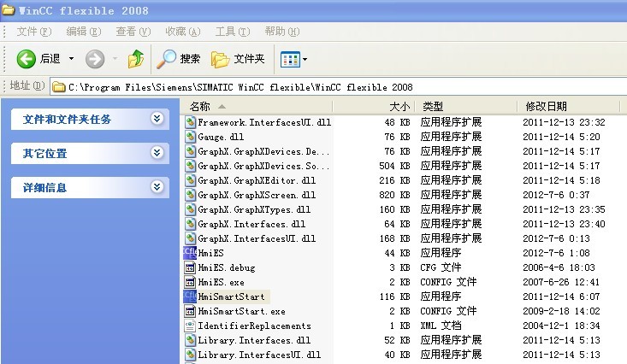Toggle the Folders pane button
This screenshot has width=627, height=364.
tap(238, 59)
